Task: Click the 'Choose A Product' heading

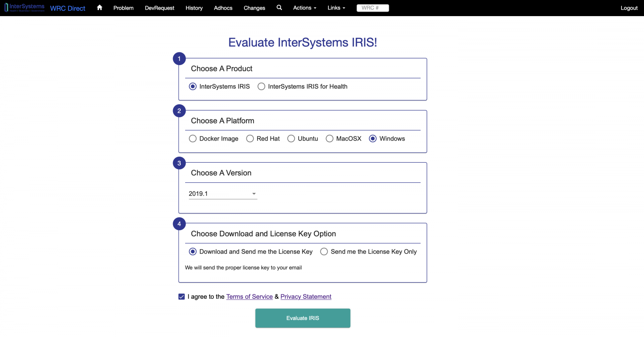Action: click(x=222, y=69)
